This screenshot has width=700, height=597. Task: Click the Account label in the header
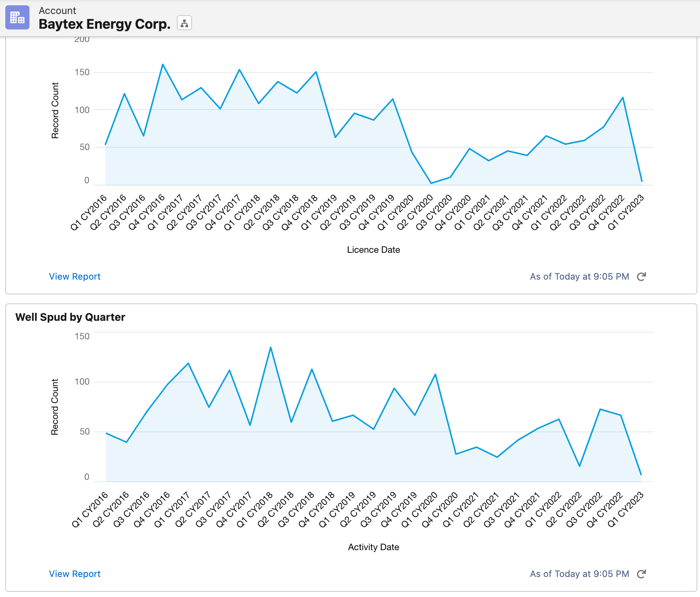[57, 10]
